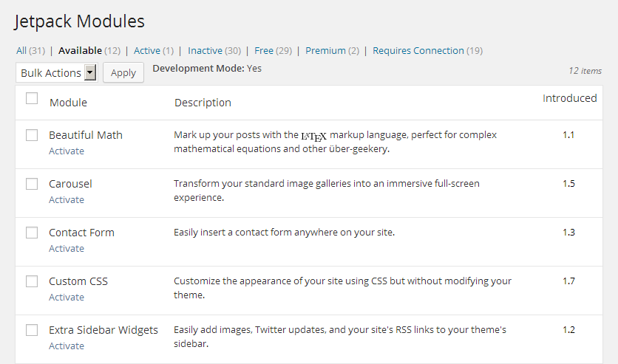This screenshot has height=364, width=618.
Task: Click the Contact Form description text
Action: point(284,233)
